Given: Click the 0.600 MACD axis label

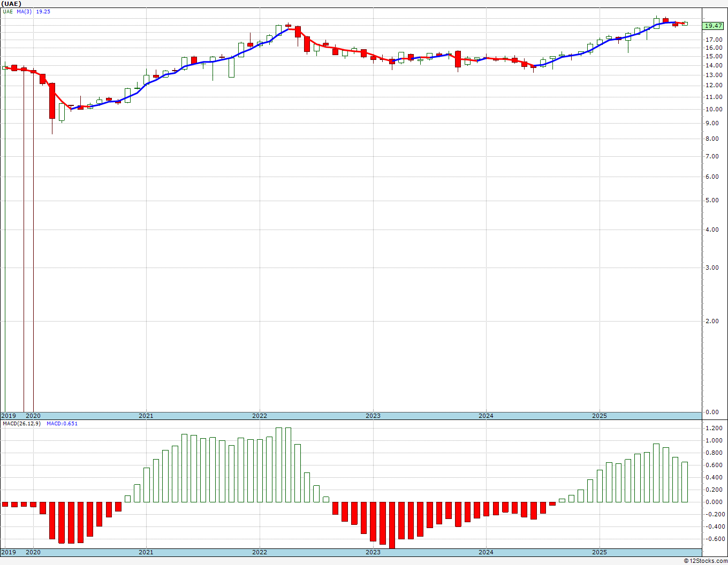Looking at the screenshot, I should (714, 465).
